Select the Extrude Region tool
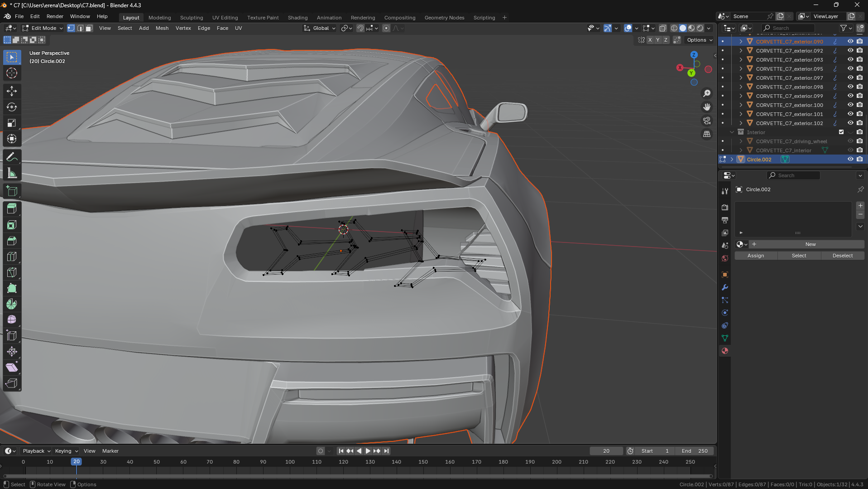This screenshot has height=489, width=868. click(12, 208)
